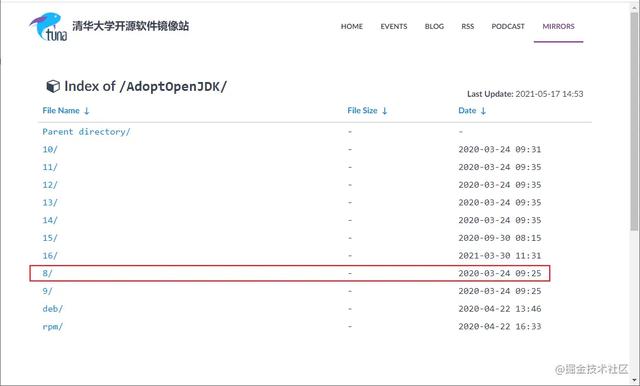
Task: Open the 13/ directory link
Action: click(50, 203)
